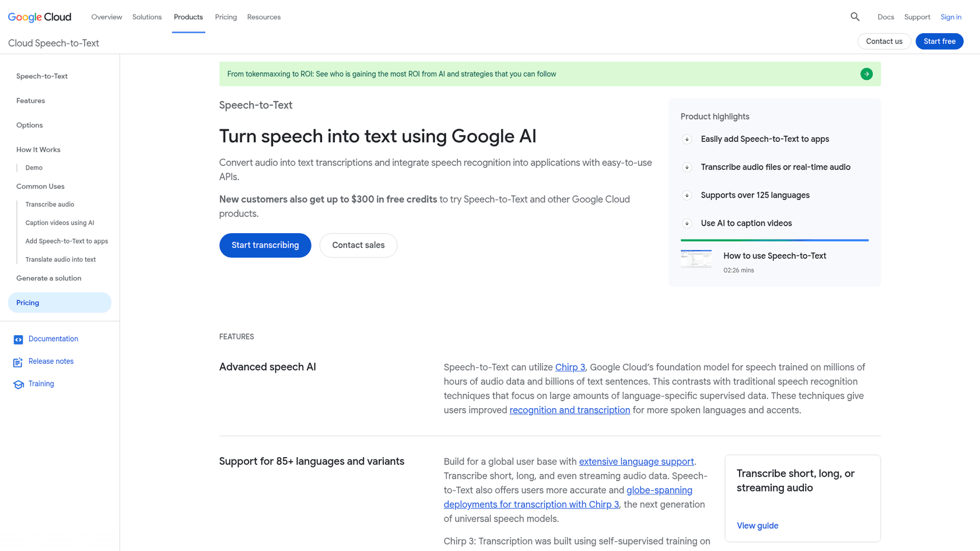This screenshot has height=551, width=980.
Task: Open the Release notes sidebar link
Action: pos(51,362)
